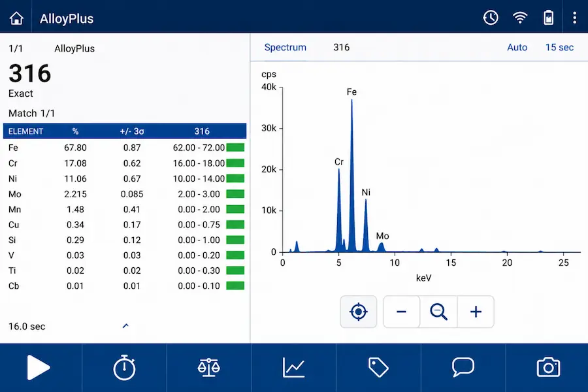The width and height of the screenshot is (588, 392).
Task: Tap the 16.0 sec elapsed time
Action: (x=27, y=327)
